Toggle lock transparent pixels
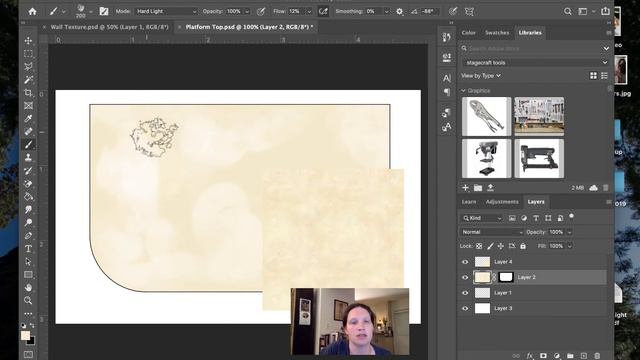640x360 pixels. [x=479, y=246]
